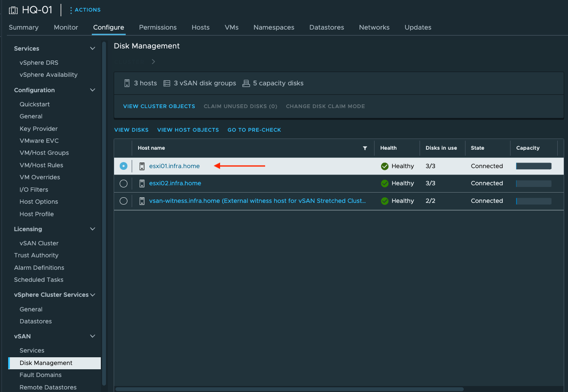Click the host icon beside vsan-witness.infra.home
This screenshot has width=568, height=392.
coord(142,201)
